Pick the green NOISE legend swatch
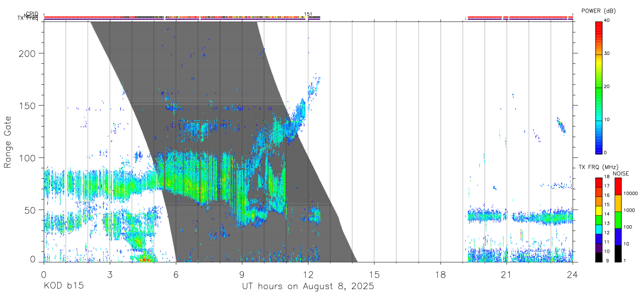 tap(618, 220)
